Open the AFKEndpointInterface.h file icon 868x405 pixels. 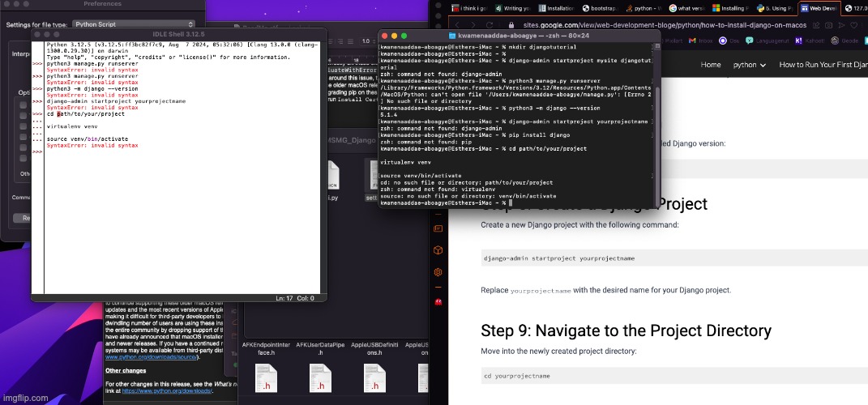pyautogui.click(x=266, y=378)
